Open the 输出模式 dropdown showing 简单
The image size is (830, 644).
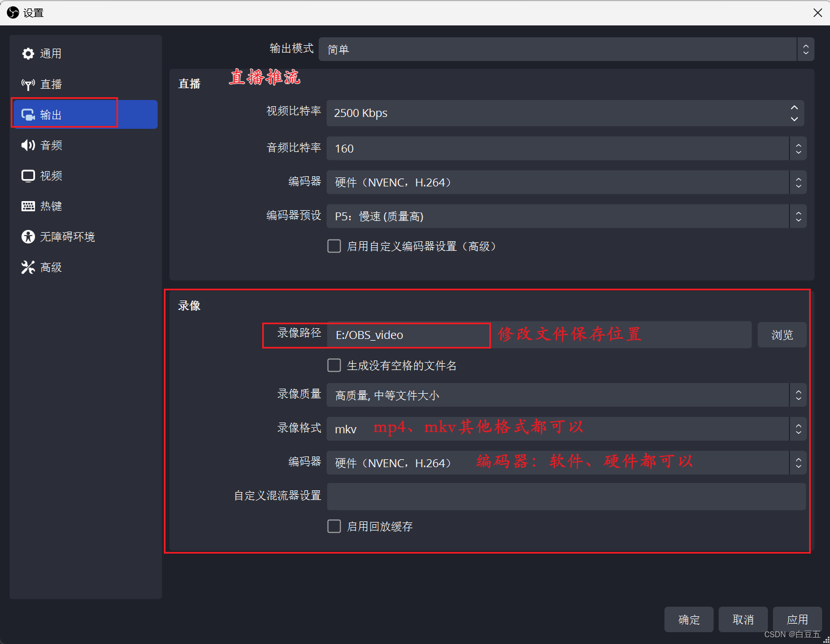click(566, 49)
